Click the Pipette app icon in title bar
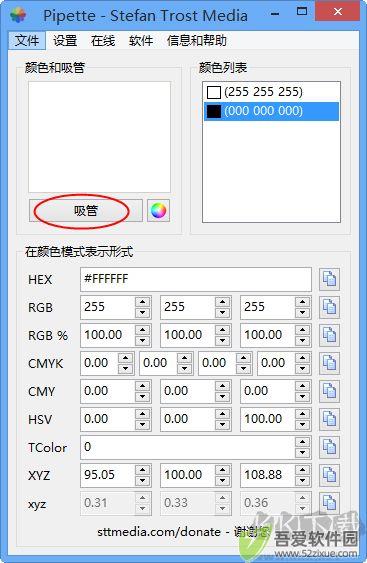This screenshot has width=367, height=563. point(18,15)
